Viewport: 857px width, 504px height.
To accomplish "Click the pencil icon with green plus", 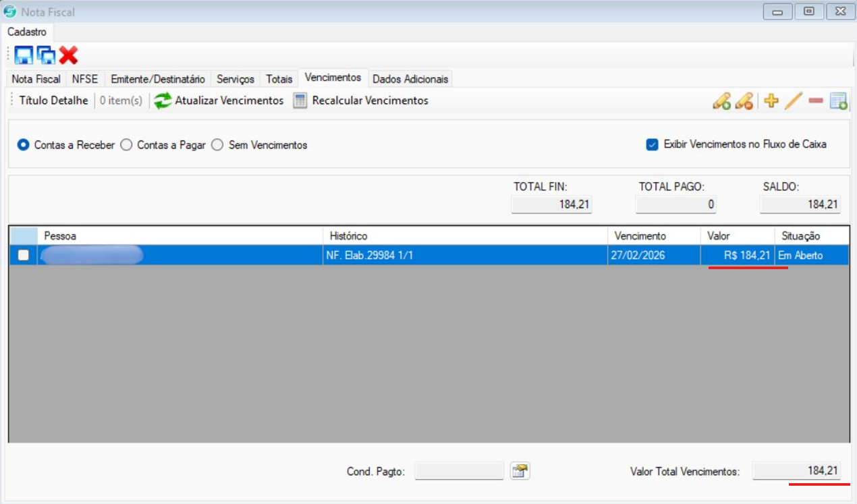I will (721, 101).
